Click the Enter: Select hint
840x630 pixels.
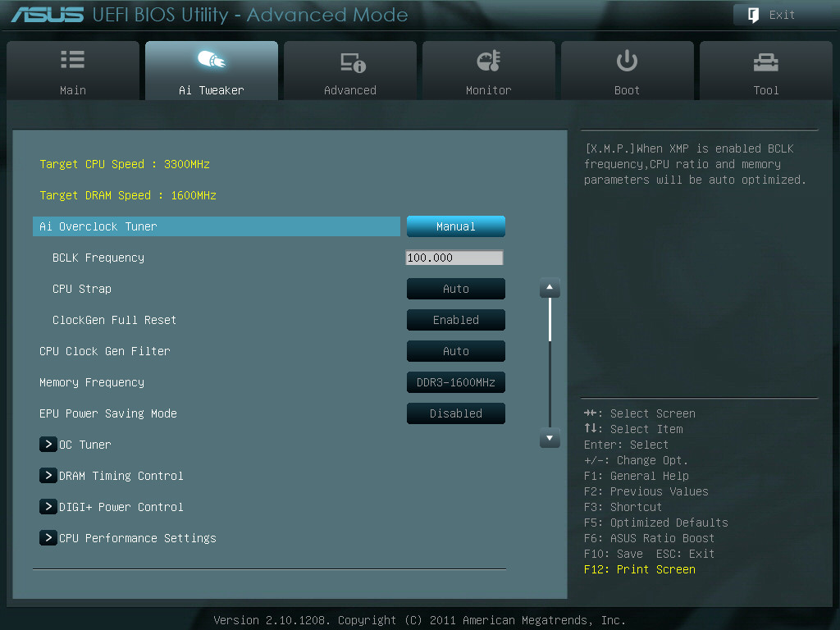pos(626,445)
